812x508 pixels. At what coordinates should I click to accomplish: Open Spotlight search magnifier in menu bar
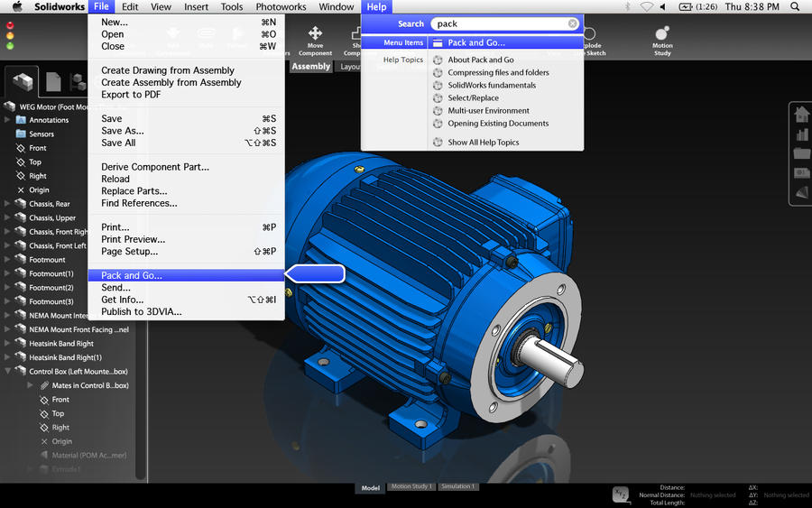(x=795, y=6)
